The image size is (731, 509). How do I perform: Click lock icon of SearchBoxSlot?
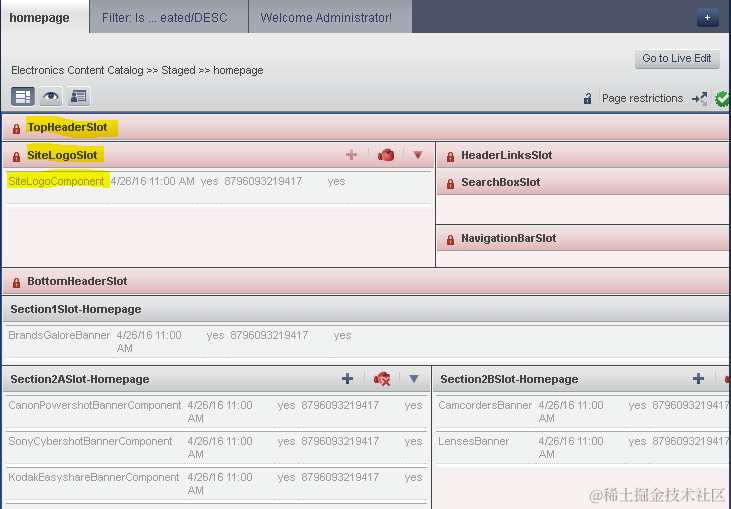coord(450,184)
